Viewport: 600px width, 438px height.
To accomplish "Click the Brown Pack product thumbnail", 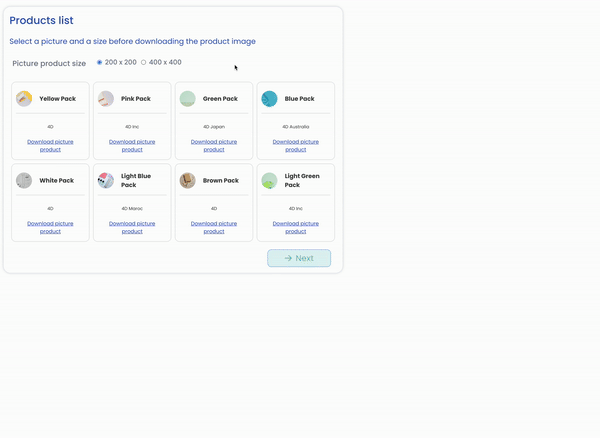I will pyautogui.click(x=187, y=181).
